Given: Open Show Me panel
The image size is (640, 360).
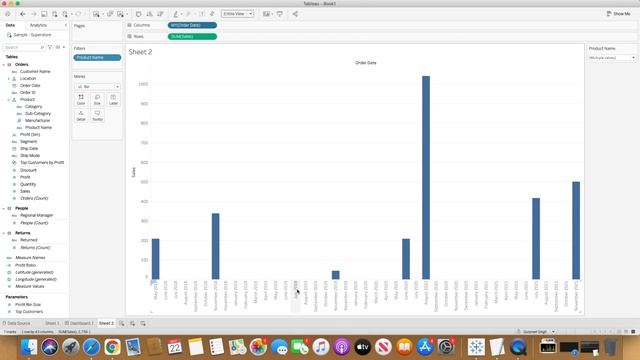Looking at the screenshot, I should point(618,13).
